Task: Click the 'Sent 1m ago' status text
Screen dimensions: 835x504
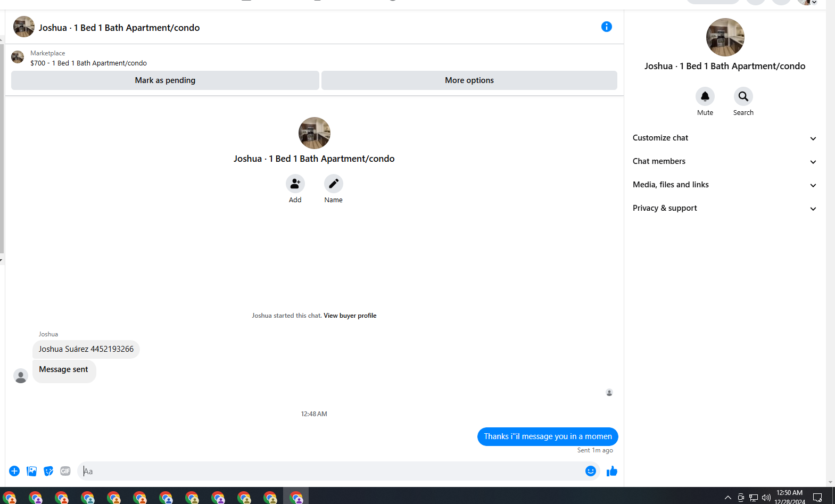Action: [x=595, y=450]
